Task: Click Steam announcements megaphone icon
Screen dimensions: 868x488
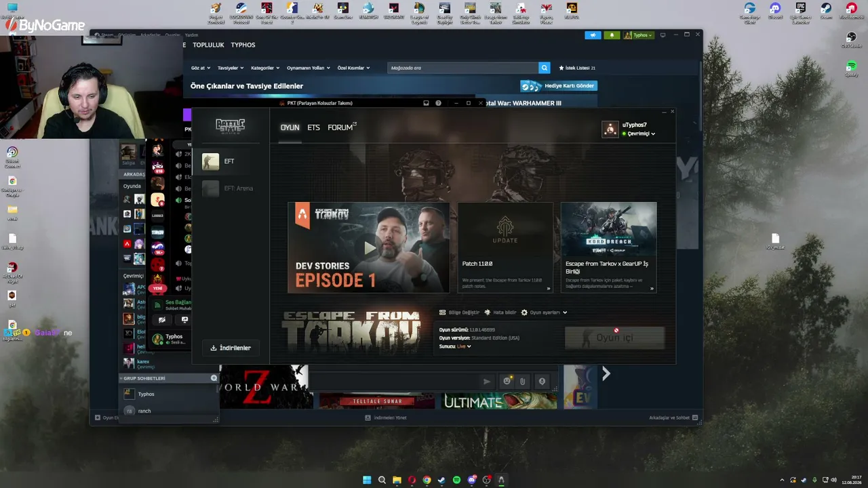Action: [593, 35]
